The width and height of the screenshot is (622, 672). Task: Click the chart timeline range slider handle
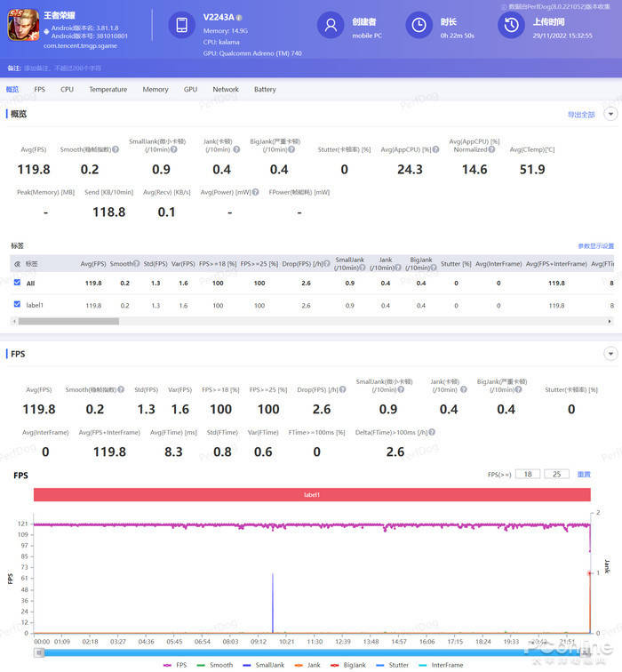point(39,652)
